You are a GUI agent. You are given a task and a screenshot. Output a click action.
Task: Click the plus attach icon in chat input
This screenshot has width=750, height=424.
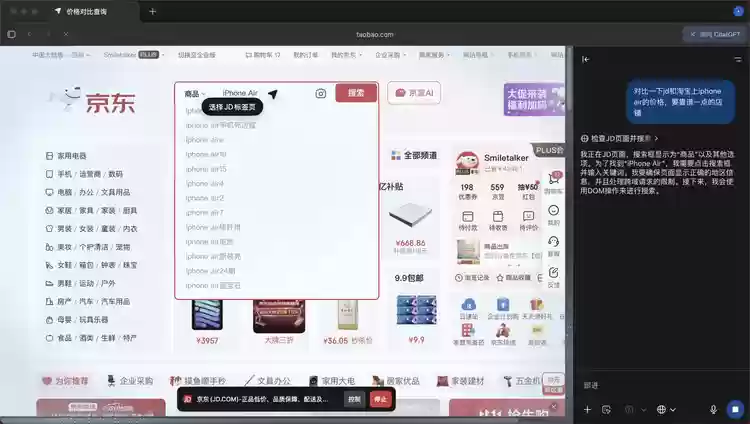(x=587, y=409)
